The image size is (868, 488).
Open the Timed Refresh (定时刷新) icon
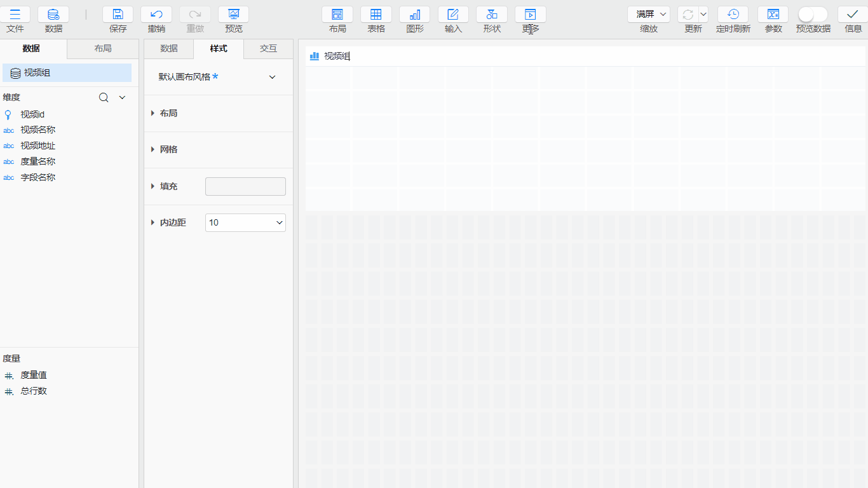pos(733,15)
